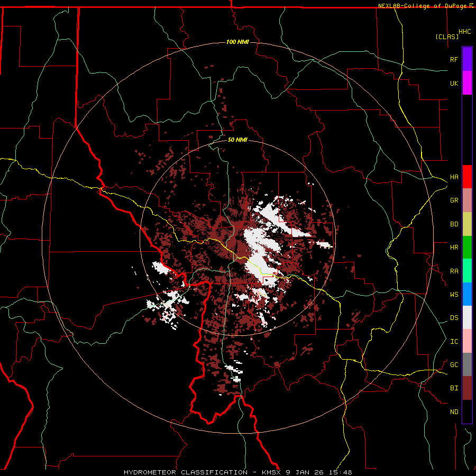The height and width of the screenshot is (476, 476).
Task: Click the HA red legend swatch
Action: pyautogui.click(x=467, y=177)
